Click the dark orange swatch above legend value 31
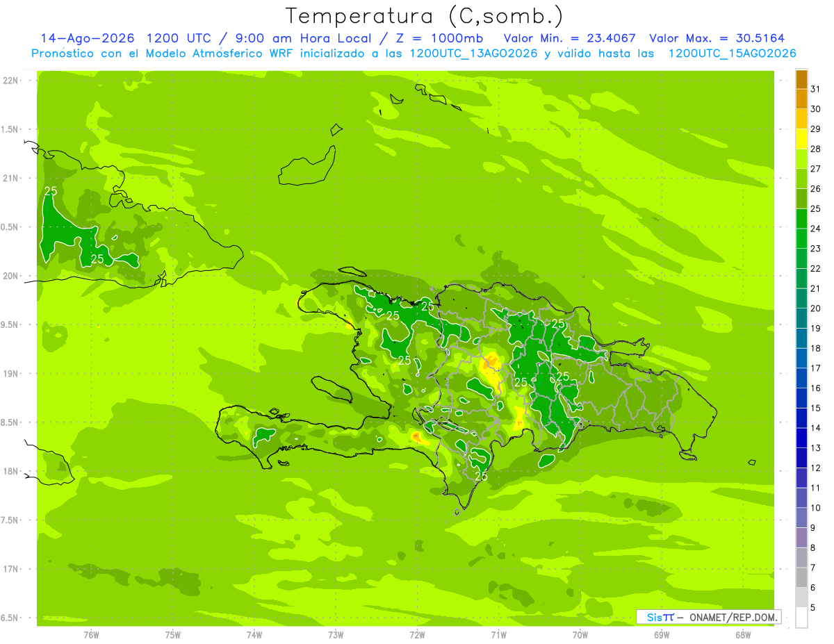Image resolution: width=834 pixels, height=644 pixels. [801, 79]
